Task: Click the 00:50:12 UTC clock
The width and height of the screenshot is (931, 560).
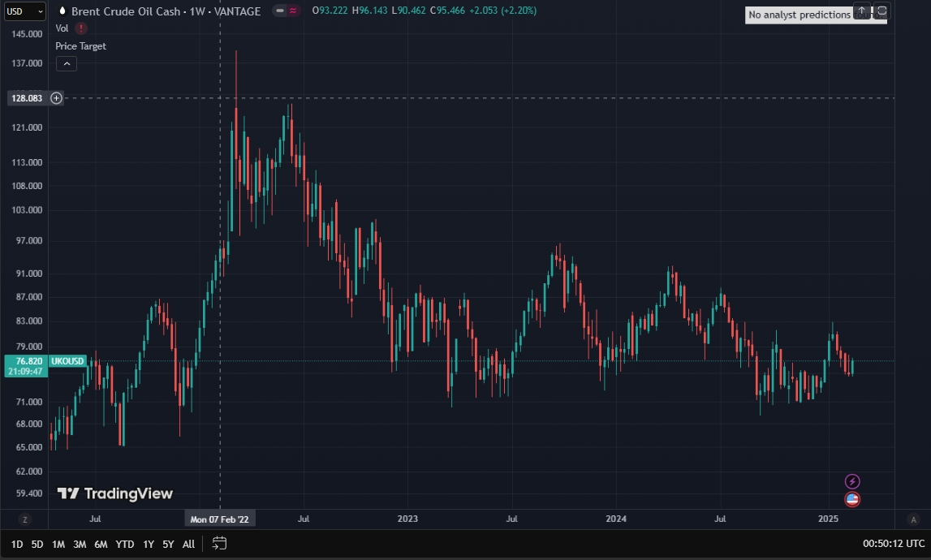Action: (x=894, y=544)
